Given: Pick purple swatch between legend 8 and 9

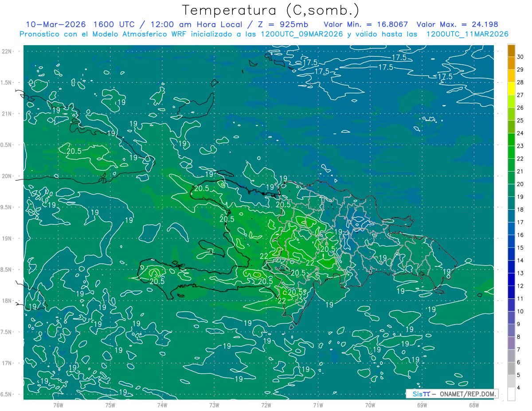Looking at the screenshot, I should 511,331.
